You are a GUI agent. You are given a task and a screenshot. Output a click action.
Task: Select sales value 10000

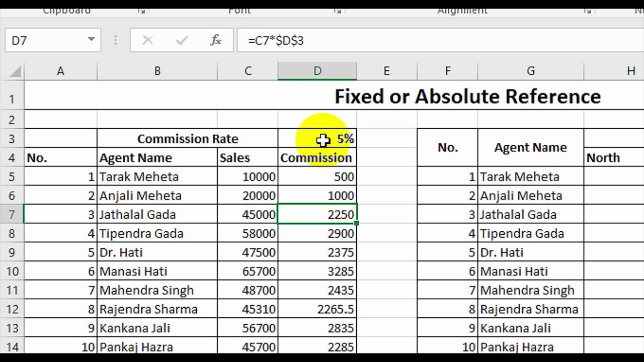pyautogui.click(x=248, y=176)
